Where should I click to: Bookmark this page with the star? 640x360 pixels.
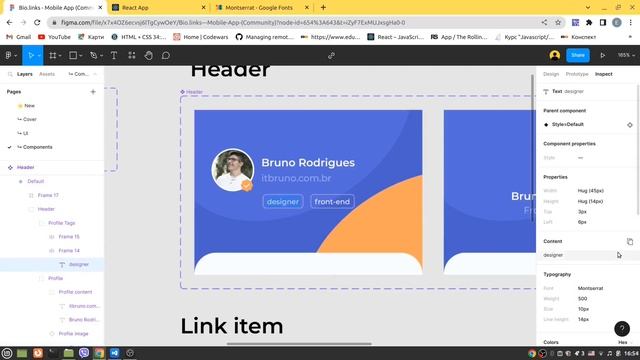point(558,22)
